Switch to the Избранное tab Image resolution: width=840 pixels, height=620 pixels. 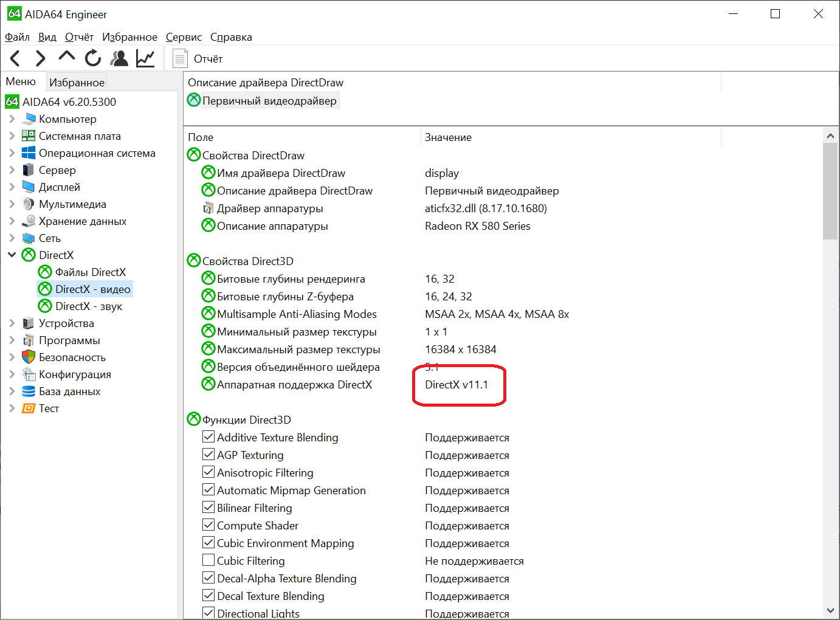tap(77, 82)
